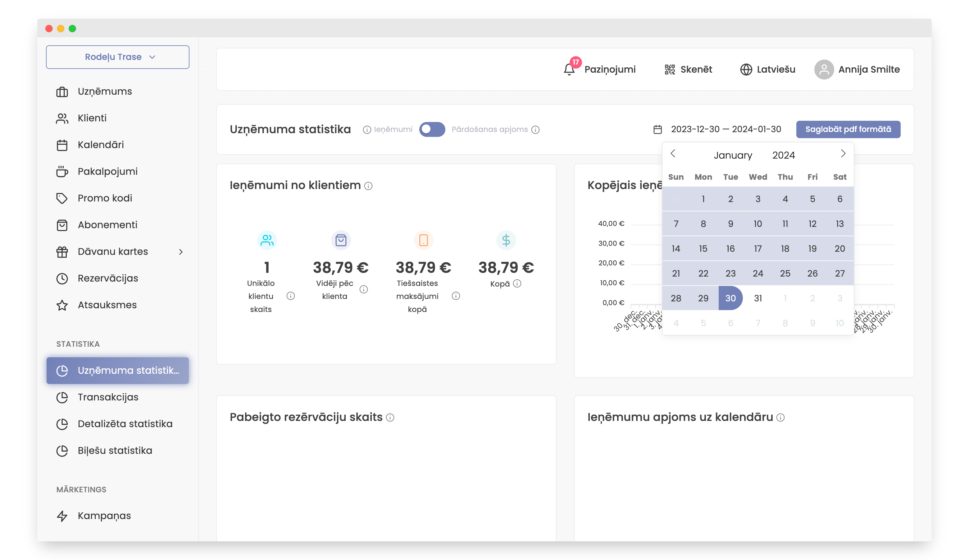
Task: Click Saglabāt pdf formātā button
Action: 848,129
